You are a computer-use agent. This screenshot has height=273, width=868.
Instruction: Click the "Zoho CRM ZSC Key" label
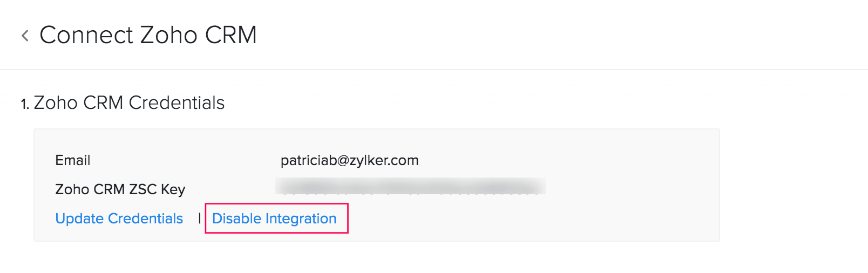tap(120, 189)
